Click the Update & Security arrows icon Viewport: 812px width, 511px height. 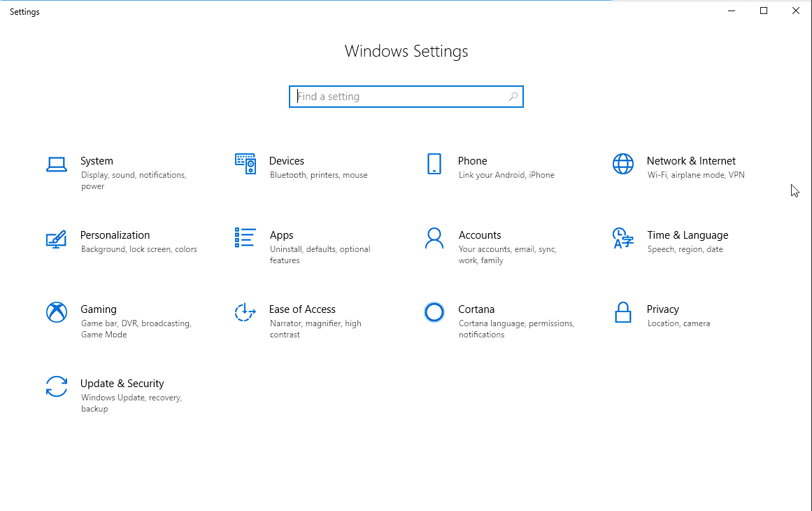point(57,387)
